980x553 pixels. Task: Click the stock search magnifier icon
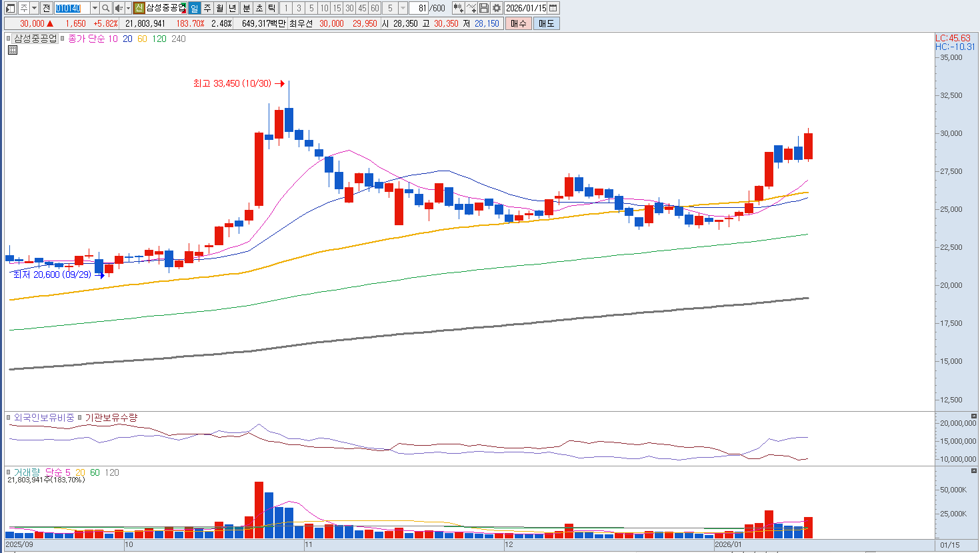coord(105,8)
